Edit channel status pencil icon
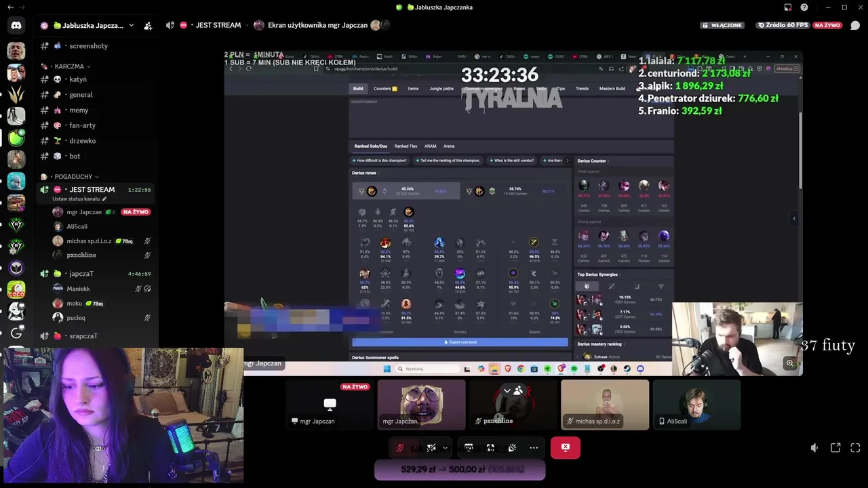 click(x=104, y=199)
